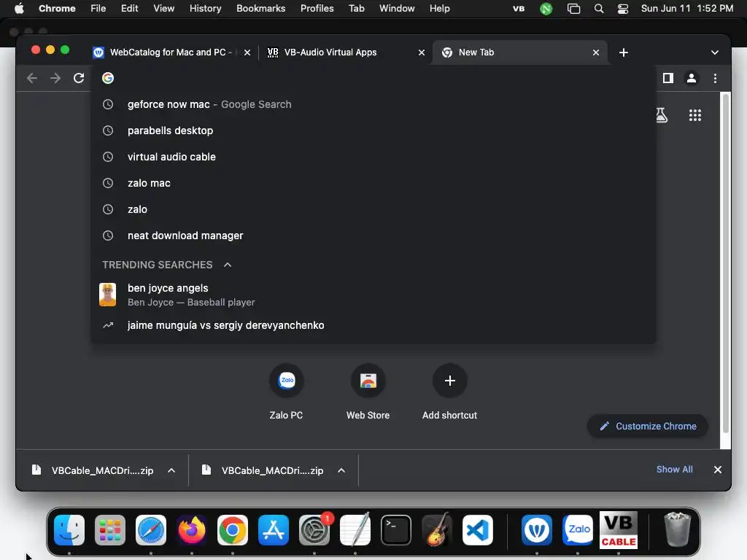This screenshot has width=747, height=560.
Task: Launch Finder from the dock
Action: pos(69,530)
